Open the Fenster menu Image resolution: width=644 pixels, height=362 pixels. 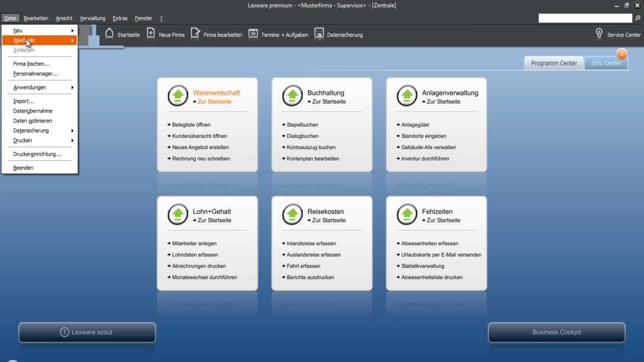[x=143, y=18]
